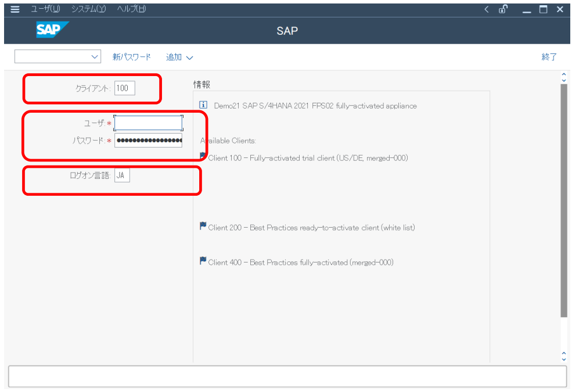Click the vertical scrollbar thumb
The width and height of the screenshot is (572, 392).
[564, 200]
